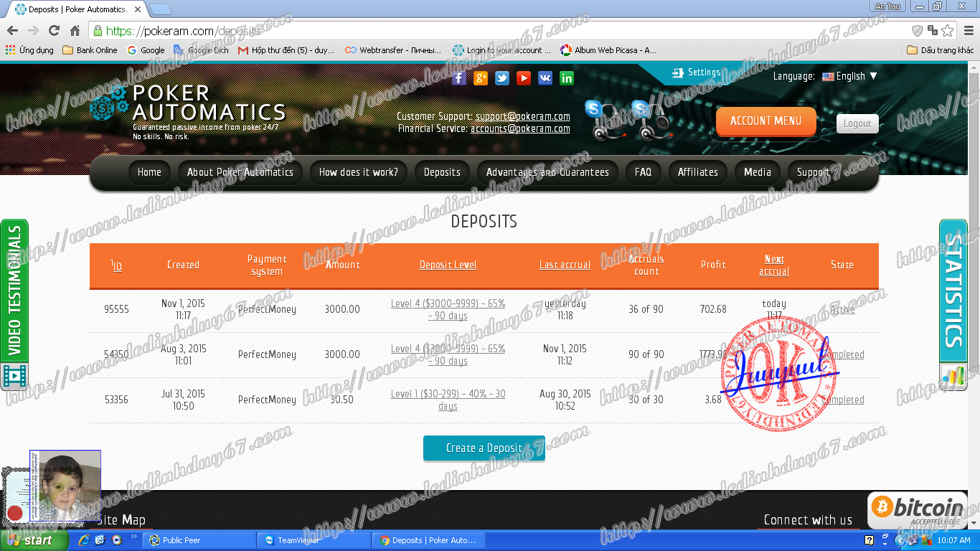Sort by ID column header
980x551 pixels.
coord(116,265)
